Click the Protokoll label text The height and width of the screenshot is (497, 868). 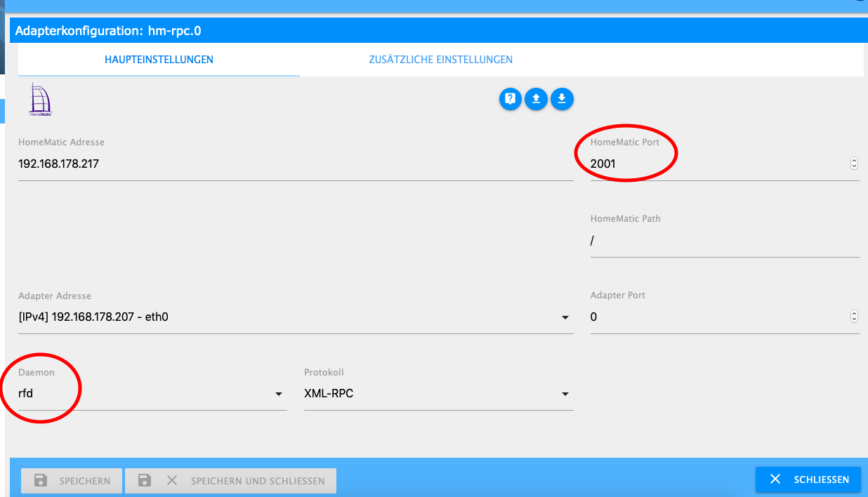[x=324, y=372]
